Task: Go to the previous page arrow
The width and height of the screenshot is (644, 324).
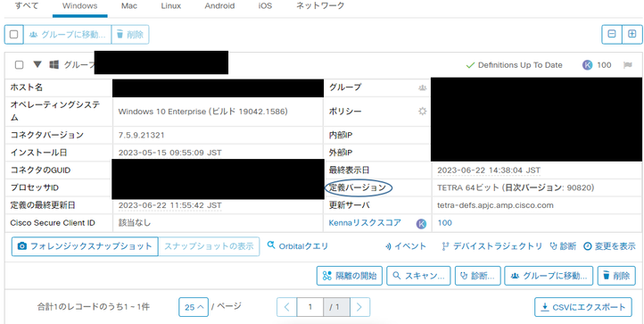Action: (x=287, y=307)
